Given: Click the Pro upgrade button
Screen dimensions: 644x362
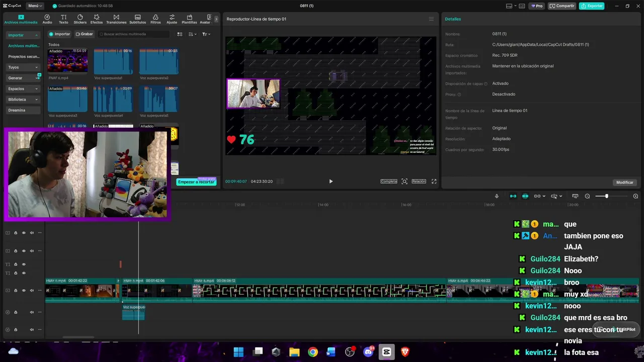Looking at the screenshot, I should point(536,6).
